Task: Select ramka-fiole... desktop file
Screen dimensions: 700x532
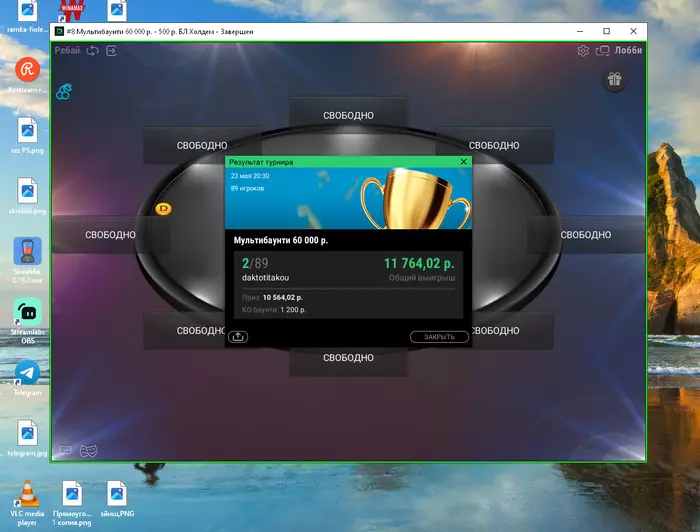Action: point(27,16)
